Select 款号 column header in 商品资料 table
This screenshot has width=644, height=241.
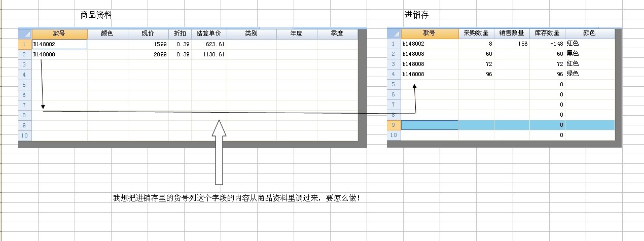tap(59, 34)
